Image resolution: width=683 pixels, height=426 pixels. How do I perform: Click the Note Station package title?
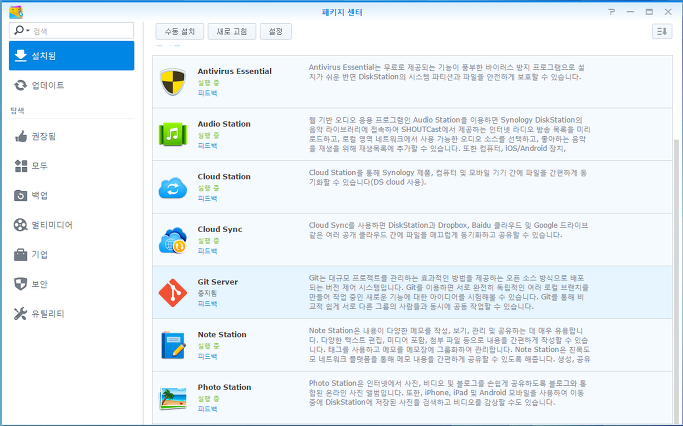point(222,335)
